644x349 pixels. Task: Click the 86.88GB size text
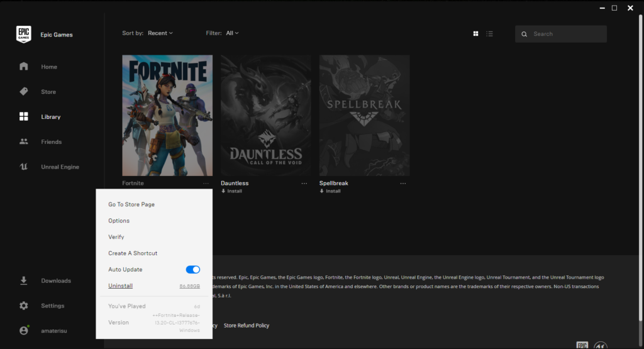tap(190, 286)
